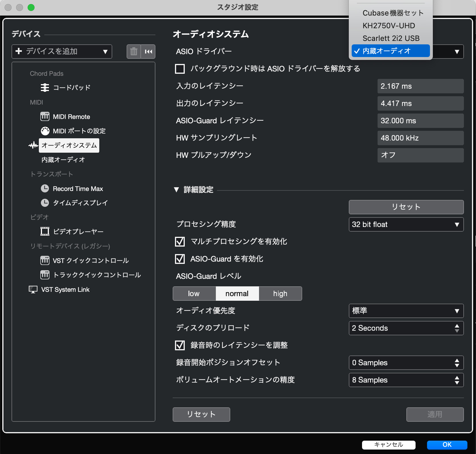Screen dimensions: 476x454
Task: Select the コードパッド chord pad icon
Action: pos(45,88)
